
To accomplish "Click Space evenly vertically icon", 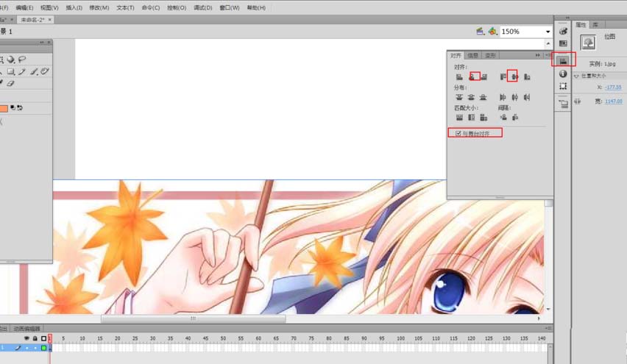I will (x=503, y=118).
